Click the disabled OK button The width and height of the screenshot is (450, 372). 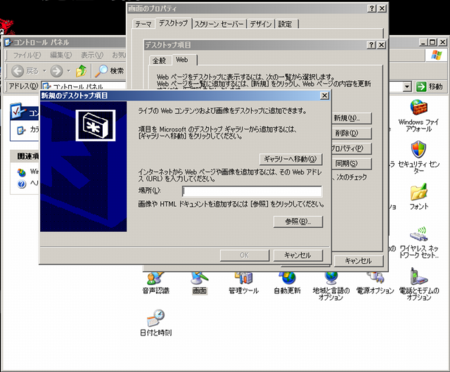(244, 255)
